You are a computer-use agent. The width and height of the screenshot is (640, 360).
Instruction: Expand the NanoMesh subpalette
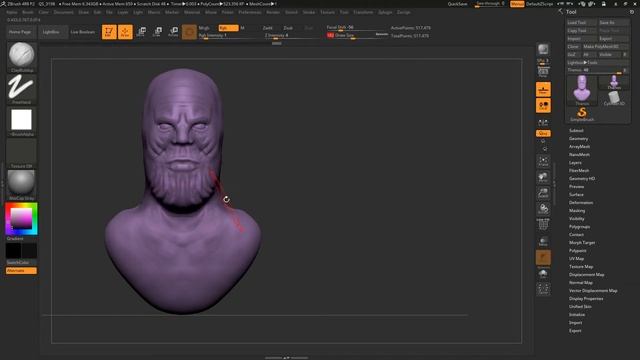pos(579,155)
